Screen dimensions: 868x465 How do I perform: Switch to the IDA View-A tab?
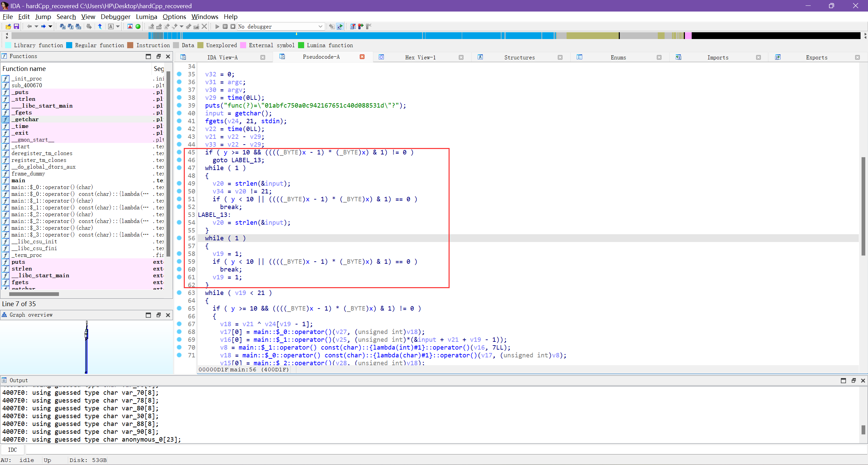[222, 57]
